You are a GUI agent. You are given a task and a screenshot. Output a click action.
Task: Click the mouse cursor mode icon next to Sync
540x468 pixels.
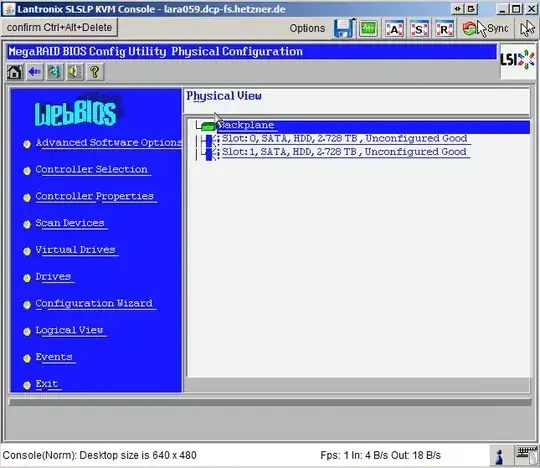point(527,29)
